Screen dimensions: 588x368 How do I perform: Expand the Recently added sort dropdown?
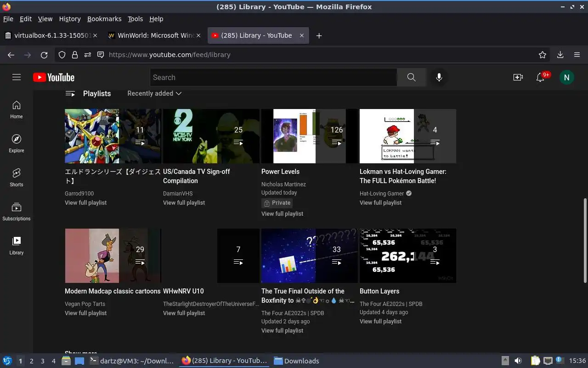click(x=154, y=93)
